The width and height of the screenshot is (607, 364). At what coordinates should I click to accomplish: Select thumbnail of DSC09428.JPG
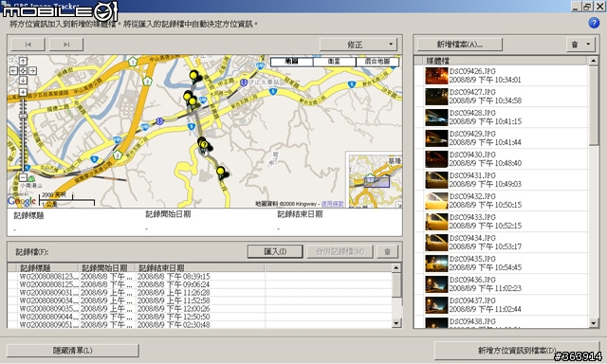(436, 118)
